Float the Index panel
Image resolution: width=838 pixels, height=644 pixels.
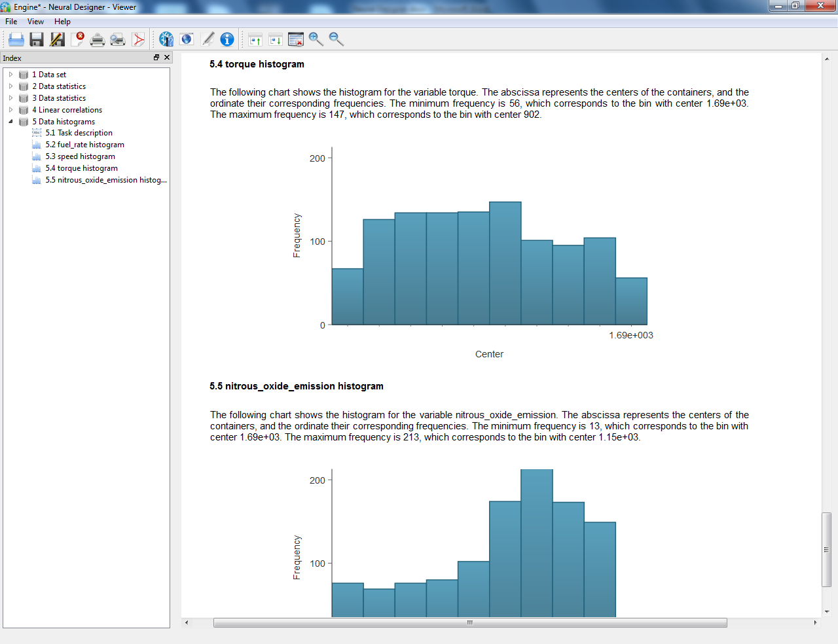[x=156, y=58]
